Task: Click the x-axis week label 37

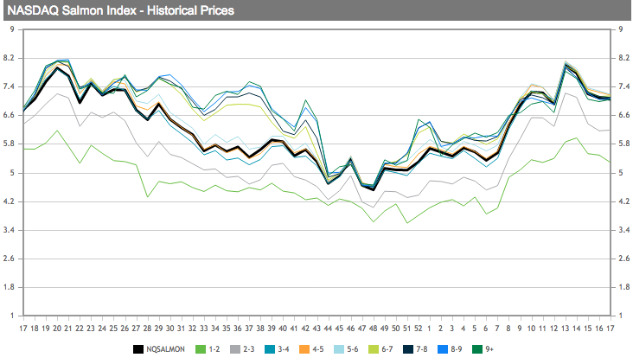Action: 249,329
